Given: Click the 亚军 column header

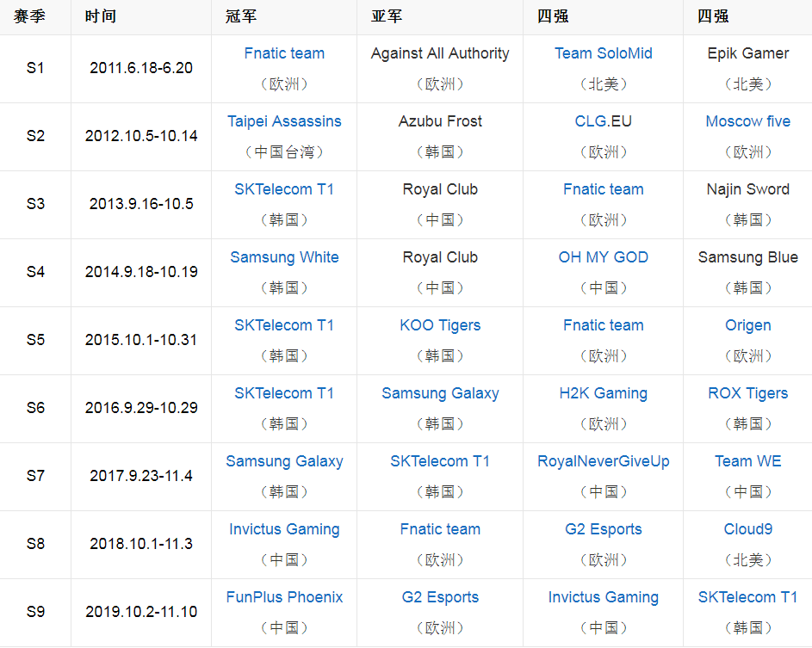Looking at the screenshot, I should 387,16.
